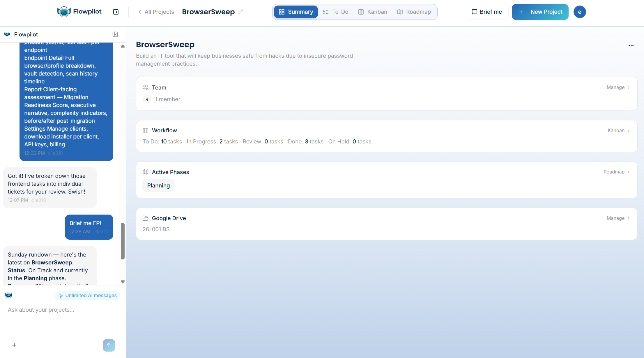Click the project description text

[x=244, y=60]
